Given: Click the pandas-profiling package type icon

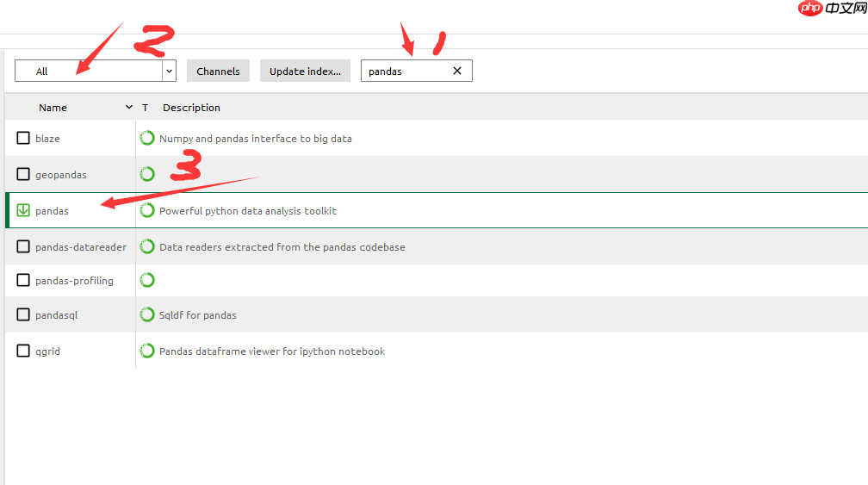Looking at the screenshot, I should pyautogui.click(x=147, y=280).
